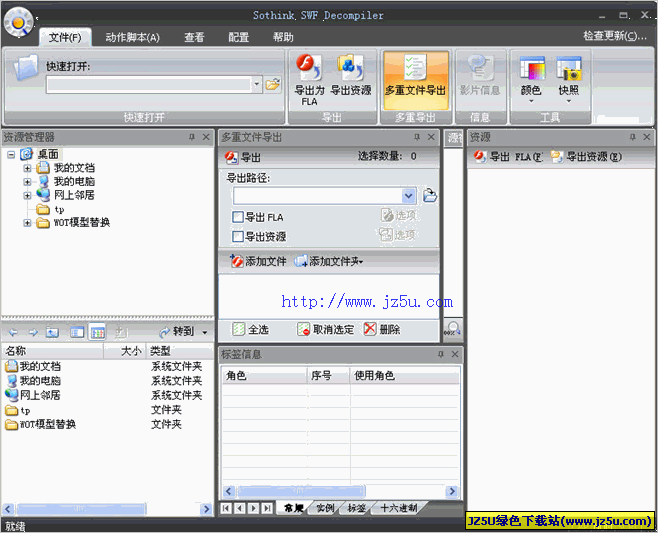Enable the 导出资源 checkbox

[238, 236]
